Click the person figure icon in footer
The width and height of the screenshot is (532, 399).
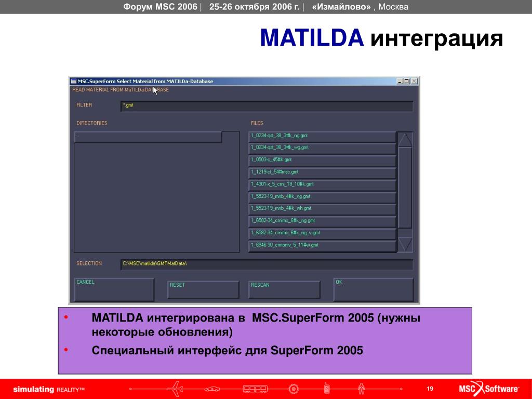point(361,389)
